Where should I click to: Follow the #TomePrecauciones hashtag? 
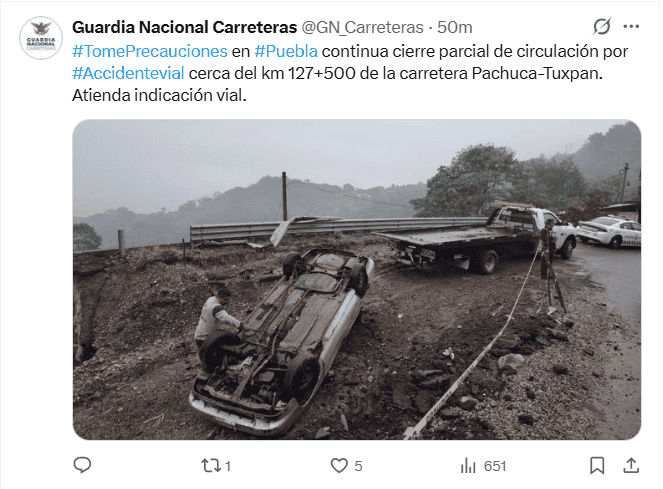tap(150, 52)
